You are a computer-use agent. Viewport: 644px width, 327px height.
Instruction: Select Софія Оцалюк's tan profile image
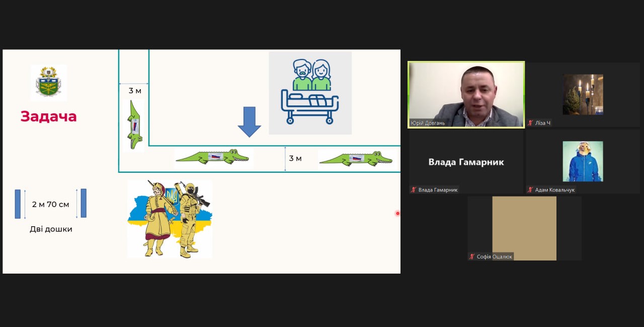(524, 228)
